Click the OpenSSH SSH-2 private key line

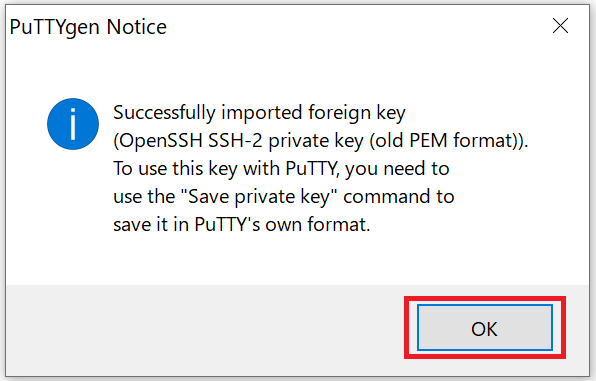click(321, 141)
